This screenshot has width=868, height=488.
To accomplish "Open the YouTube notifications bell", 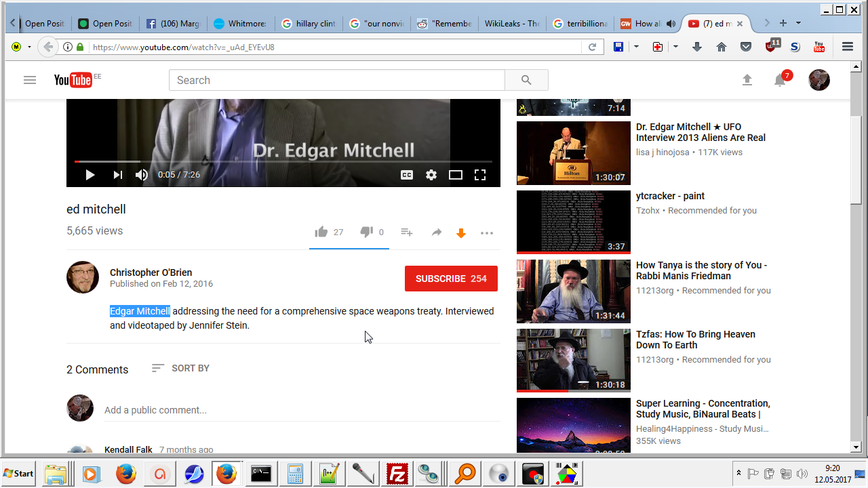I will [781, 80].
